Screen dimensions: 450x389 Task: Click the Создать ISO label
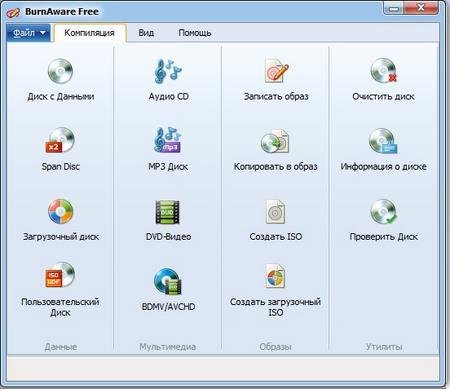(276, 237)
